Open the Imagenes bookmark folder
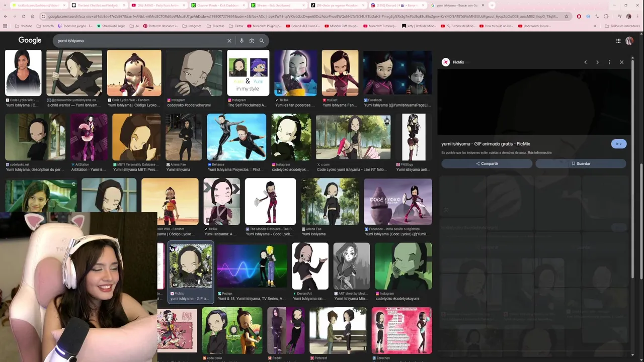This screenshot has width=644, height=362. point(192,26)
